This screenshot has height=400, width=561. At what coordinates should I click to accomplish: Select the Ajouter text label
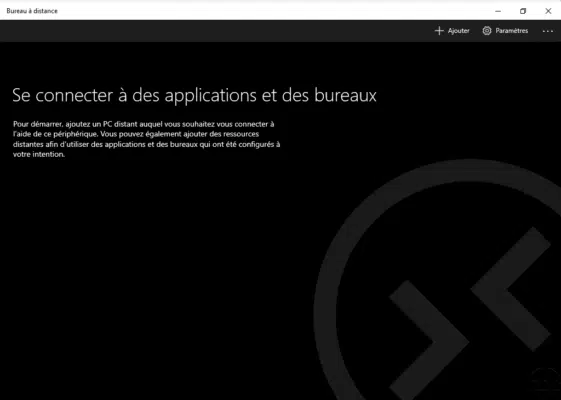(x=458, y=31)
